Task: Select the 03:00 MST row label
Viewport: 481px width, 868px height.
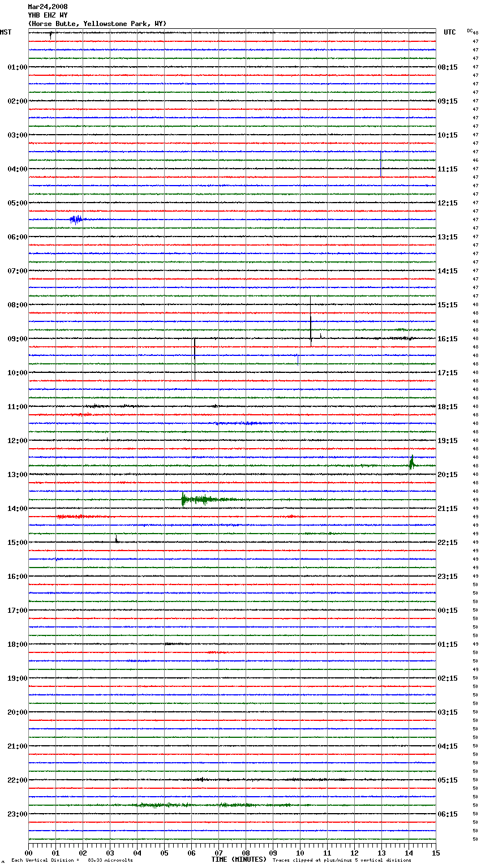Action: (18, 135)
